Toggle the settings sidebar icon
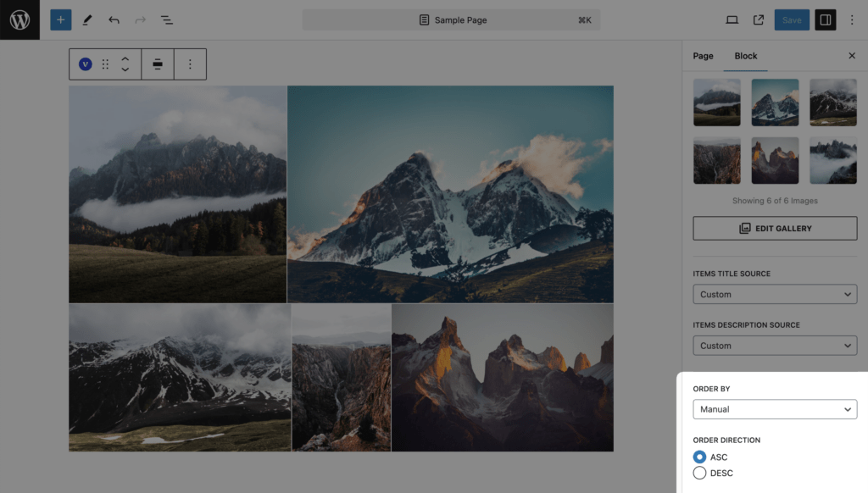Image resolution: width=868 pixels, height=493 pixels. (x=825, y=20)
